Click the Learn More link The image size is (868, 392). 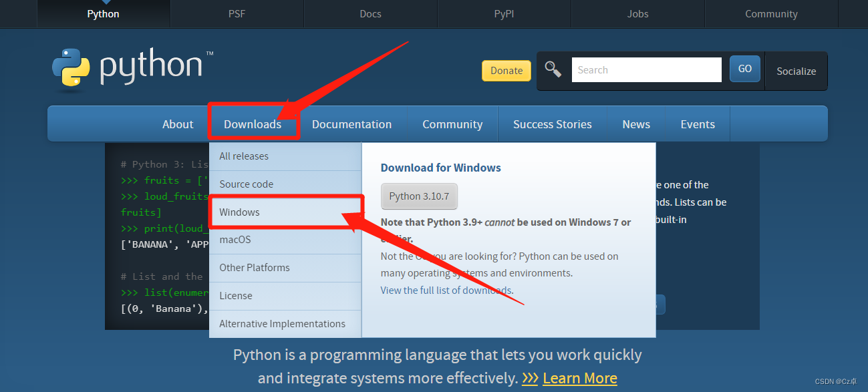[580, 378]
